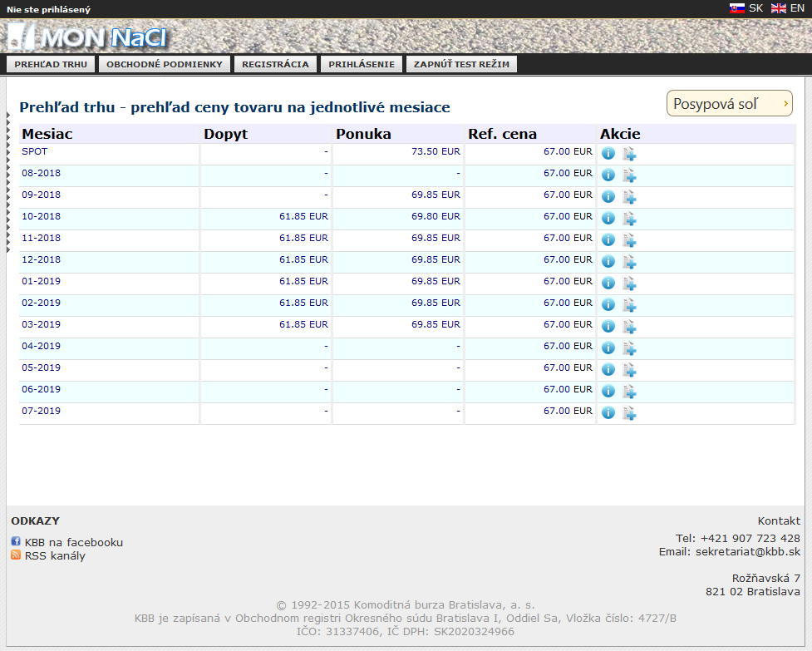Screen dimensions: 812x651
Task: Click the add order icon for 08-2018
Action: pyautogui.click(x=629, y=175)
